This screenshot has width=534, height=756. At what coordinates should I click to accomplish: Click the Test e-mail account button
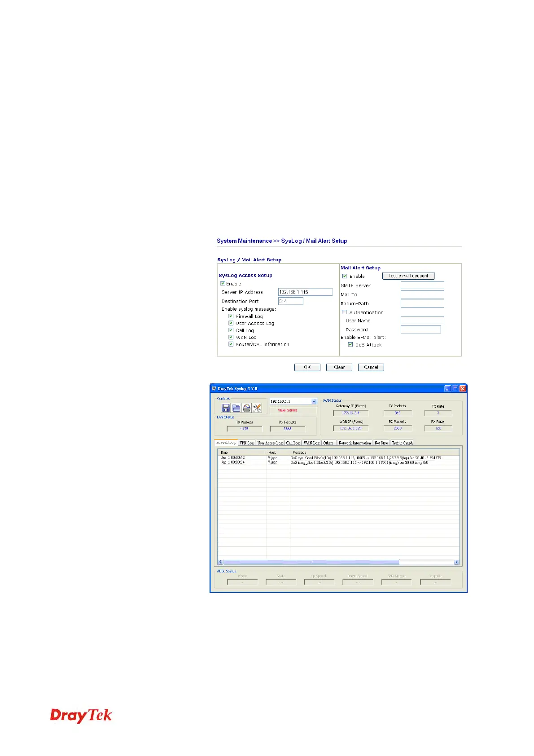click(408, 276)
